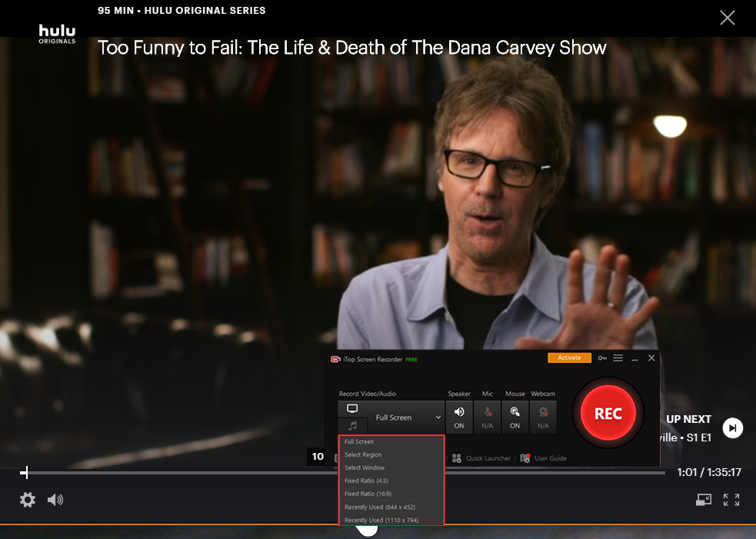Select the screen video recording mode icon

(x=352, y=409)
